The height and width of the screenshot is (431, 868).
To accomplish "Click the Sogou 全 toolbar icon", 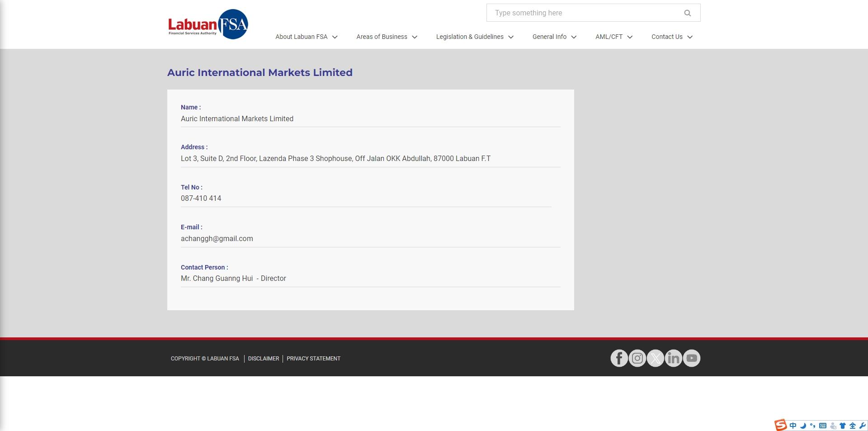I will coord(853,426).
